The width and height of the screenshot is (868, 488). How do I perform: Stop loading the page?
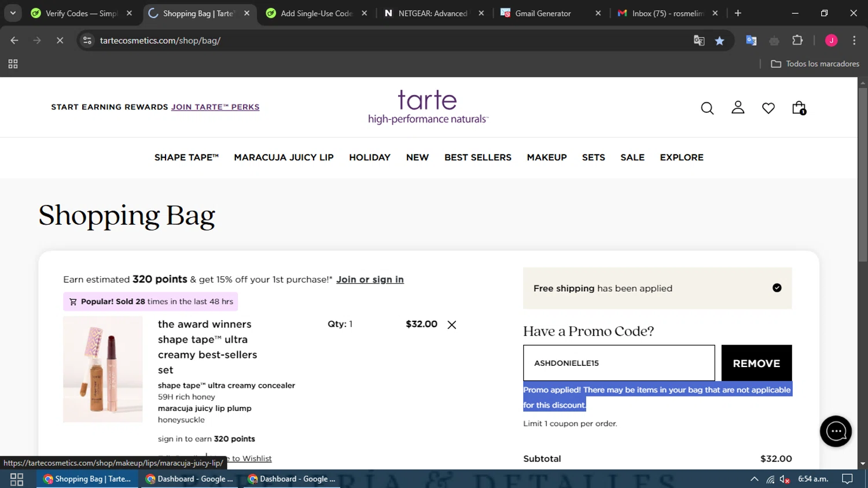coord(60,41)
